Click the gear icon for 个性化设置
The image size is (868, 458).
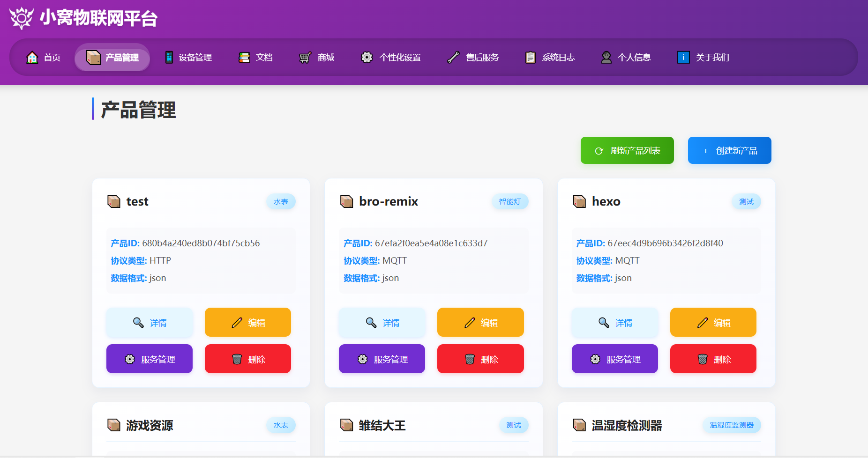367,57
